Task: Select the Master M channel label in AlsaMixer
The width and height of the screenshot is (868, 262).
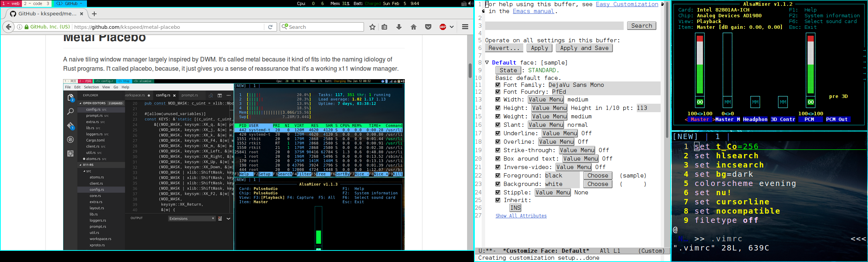Action: pyautogui.click(x=728, y=119)
